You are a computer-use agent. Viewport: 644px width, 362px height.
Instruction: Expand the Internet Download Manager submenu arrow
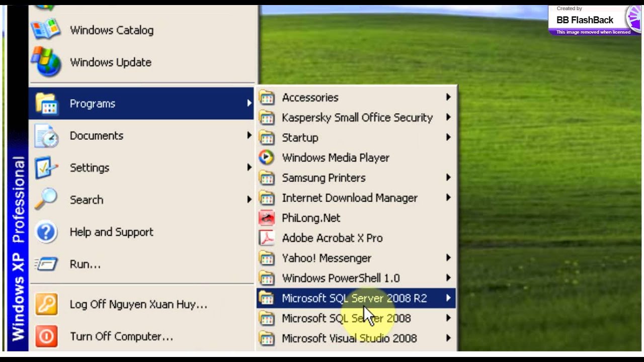pos(448,198)
